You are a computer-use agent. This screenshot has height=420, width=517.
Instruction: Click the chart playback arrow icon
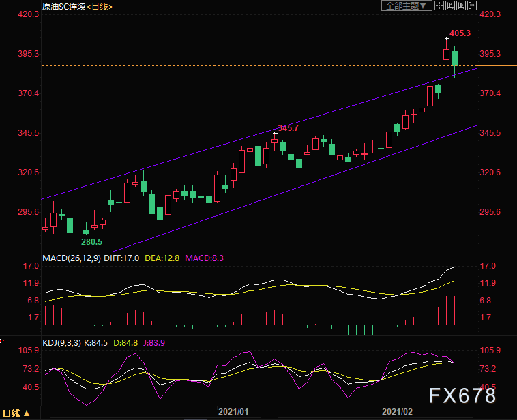(461, 5)
